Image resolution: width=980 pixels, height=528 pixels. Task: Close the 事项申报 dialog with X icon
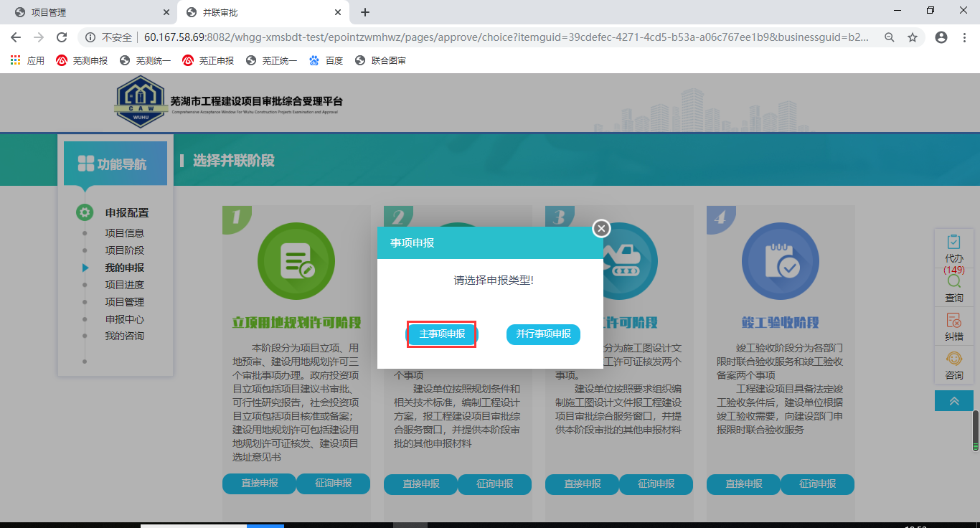601,228
